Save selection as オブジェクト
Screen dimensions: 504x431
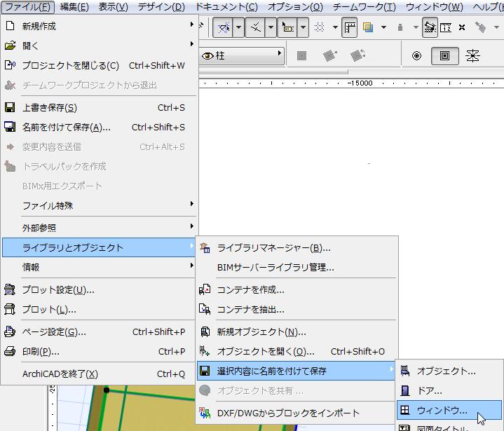tap(449, 371)
